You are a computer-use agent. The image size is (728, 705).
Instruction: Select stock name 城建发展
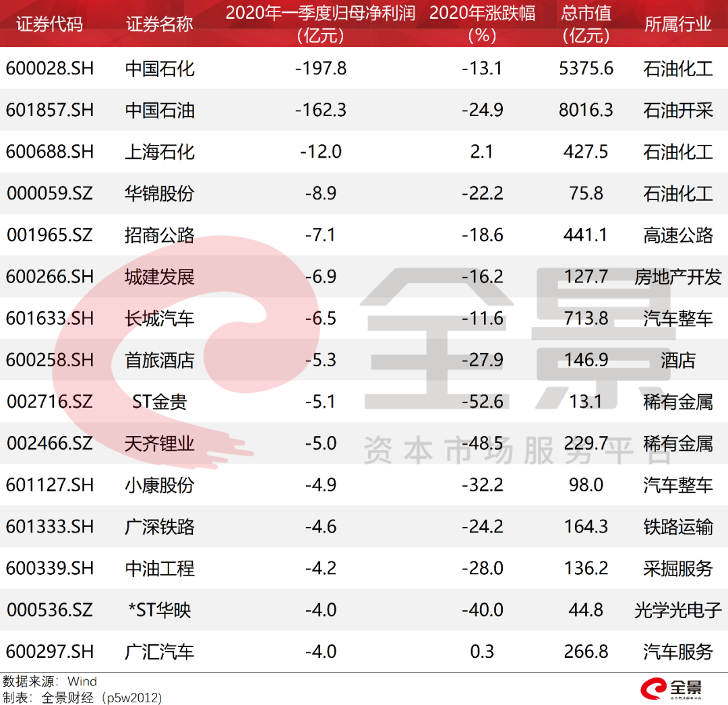pos(159,276)
